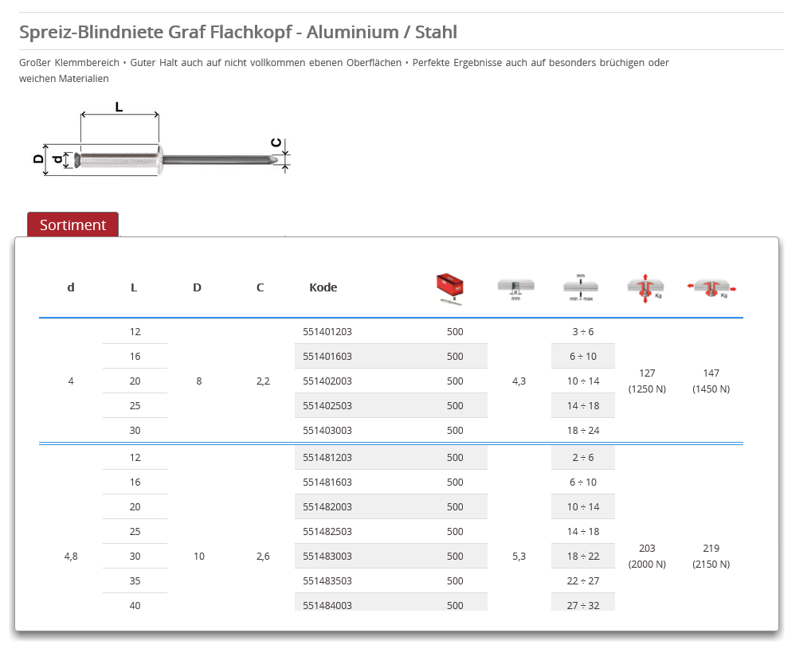Image resolution: width=811 pixels, height=672 pixels.
Task: Open the Sortiment tab
Action: pyautogui.click(x=72, y=225)
